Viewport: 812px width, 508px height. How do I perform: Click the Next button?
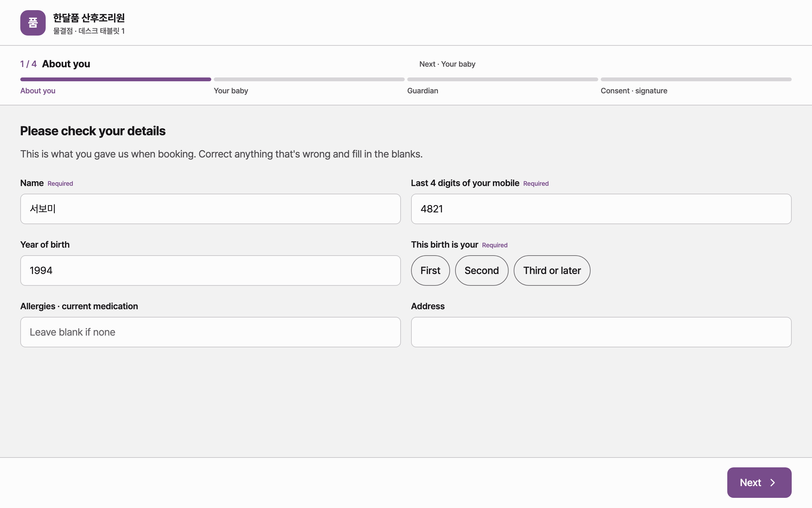tap(759, 483)
